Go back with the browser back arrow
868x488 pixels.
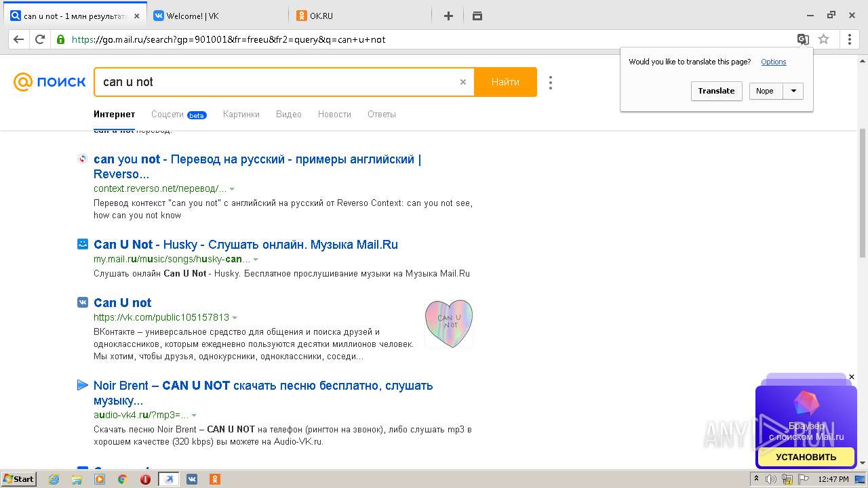(x=18, y=39)
